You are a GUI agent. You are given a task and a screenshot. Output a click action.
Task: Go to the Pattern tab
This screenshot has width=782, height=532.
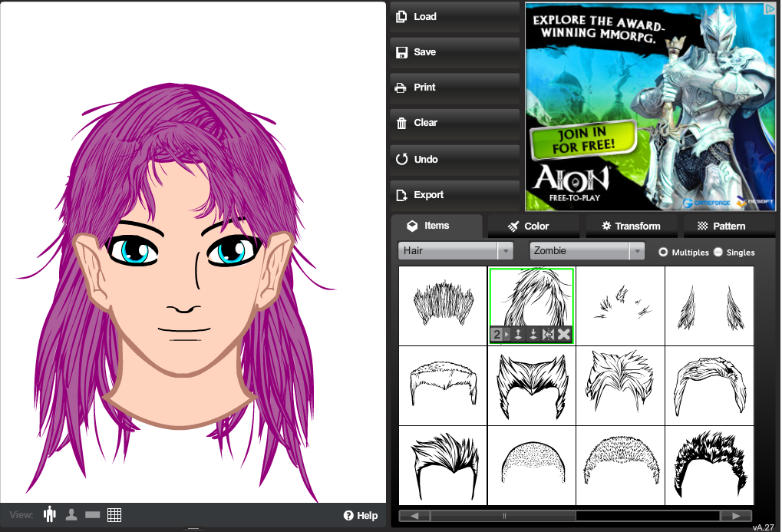721,226
